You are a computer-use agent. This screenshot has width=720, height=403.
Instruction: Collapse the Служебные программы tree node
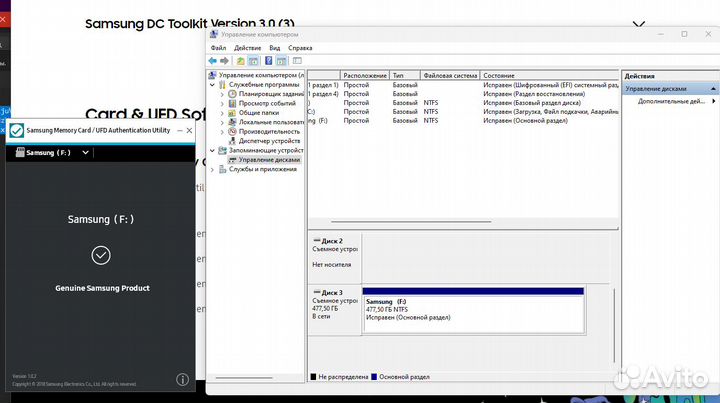click(x=212, y=85)
